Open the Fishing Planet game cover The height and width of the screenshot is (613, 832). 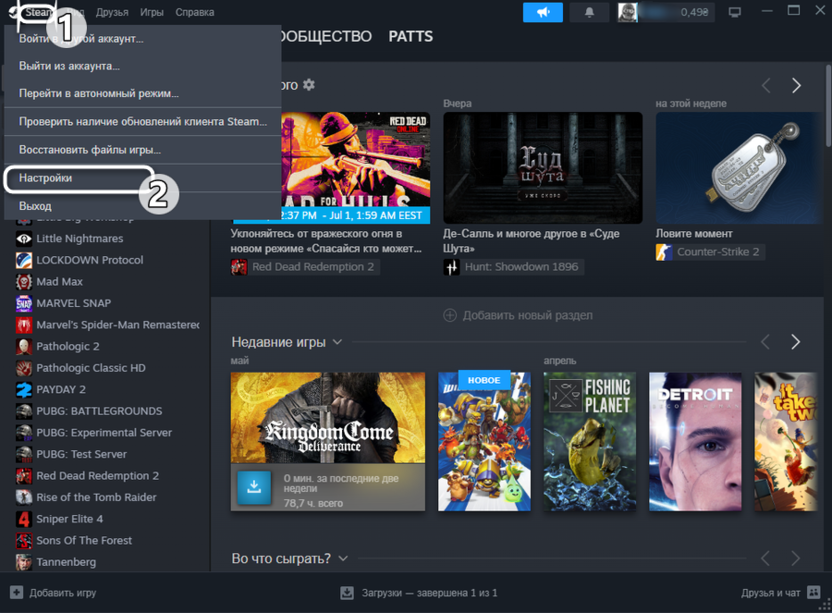pyautogui.click(x=590, y=442)
